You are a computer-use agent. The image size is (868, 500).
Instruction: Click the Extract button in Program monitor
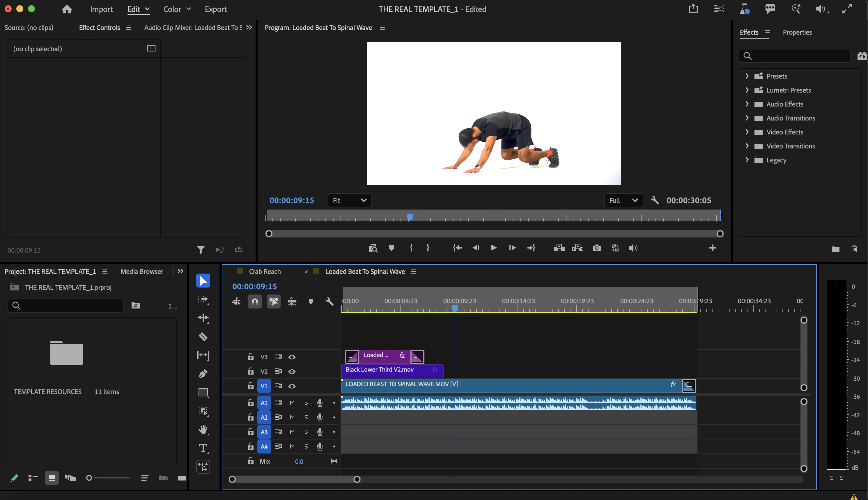pyautogui.click(x=578, y=248)
